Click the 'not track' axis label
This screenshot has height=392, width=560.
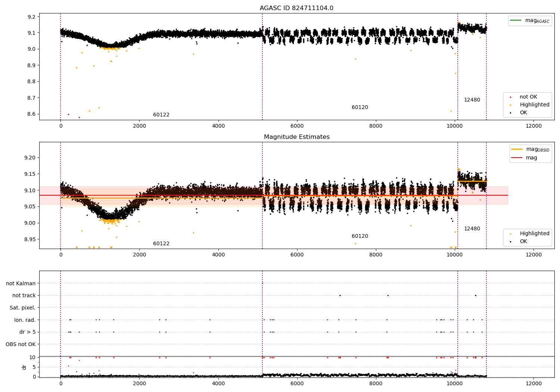(x=24, y=296)
